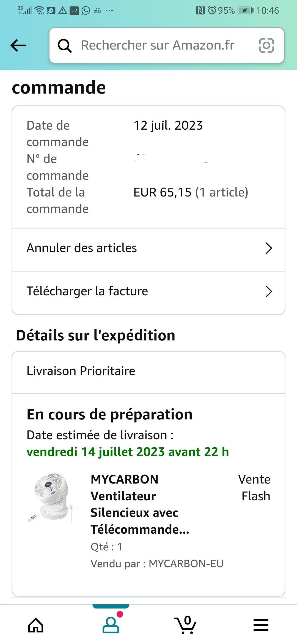The width and height of the screenshot is (297, 644).
Task: Focus the Rechercher sur Amazon.fr field
Action: (166, 45)
